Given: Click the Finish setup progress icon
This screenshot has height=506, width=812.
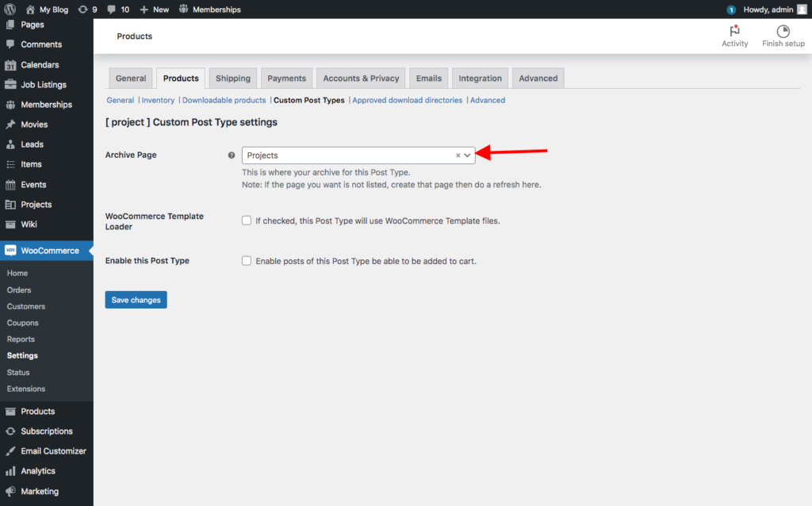Looking at the screenshot, I should click(783, 31).
